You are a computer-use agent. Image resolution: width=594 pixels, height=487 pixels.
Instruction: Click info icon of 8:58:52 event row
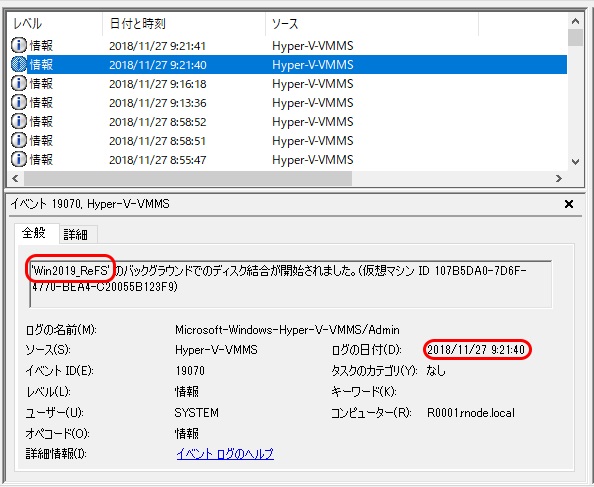(x=19, y=122)
